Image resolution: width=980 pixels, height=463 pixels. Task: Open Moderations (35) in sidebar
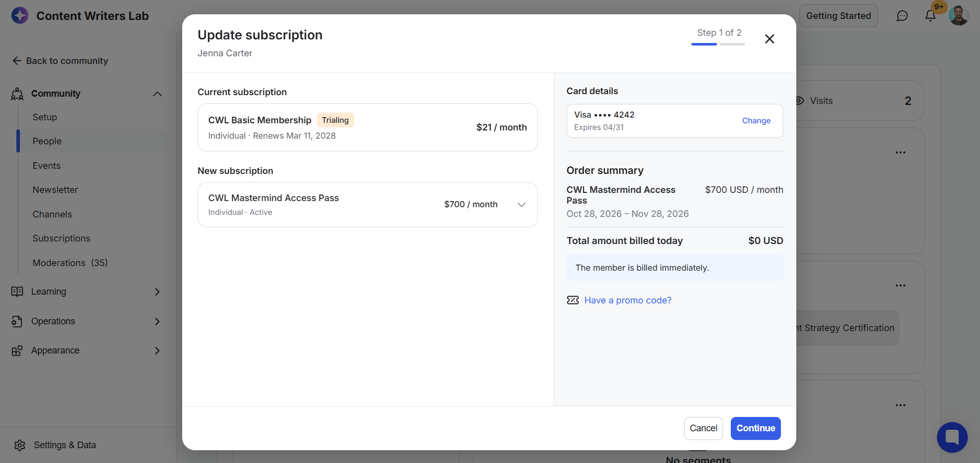coord(70,263)
